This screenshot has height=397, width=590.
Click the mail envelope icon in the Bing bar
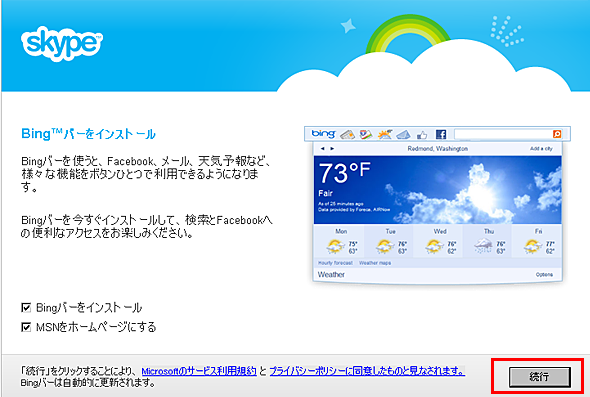pyautogui.click(x=403, y=134)
